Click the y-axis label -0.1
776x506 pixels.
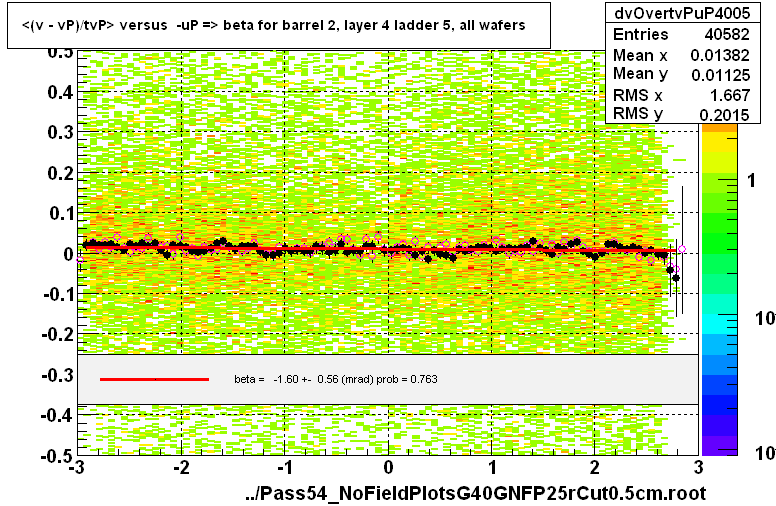tap(57, 294)
